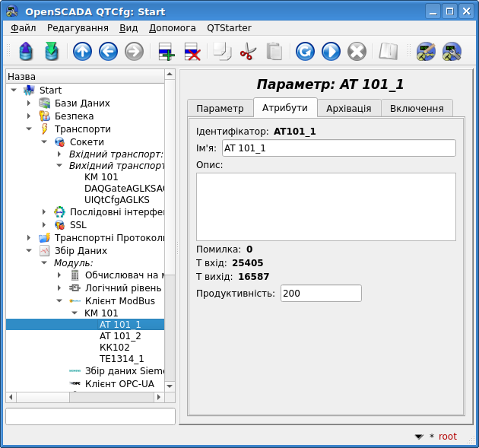
Task: Switch to the Параметр tab
Action: pyautogui.click(x=220, y=109)
